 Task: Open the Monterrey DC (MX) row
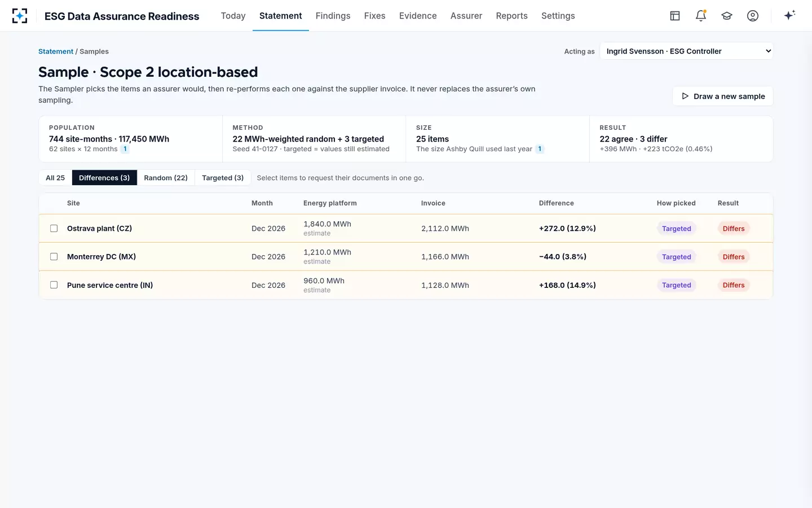click(x=406, y=257)
